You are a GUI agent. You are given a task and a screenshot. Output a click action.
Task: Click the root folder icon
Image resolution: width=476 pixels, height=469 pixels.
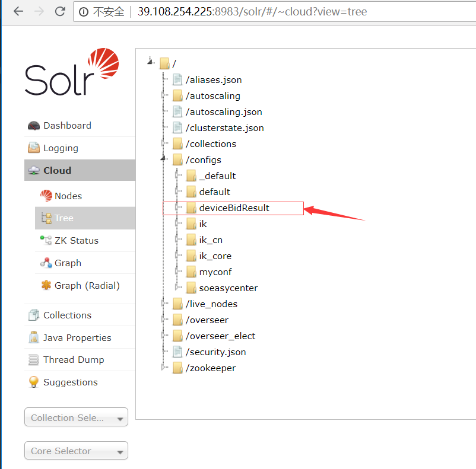pyautogui.click(x=164, y=63)
